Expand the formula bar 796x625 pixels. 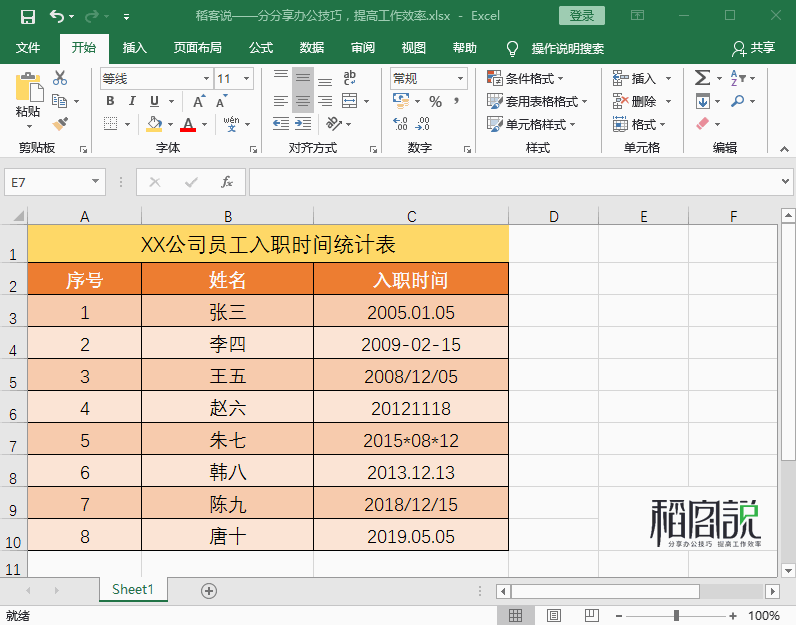point(785,181)
